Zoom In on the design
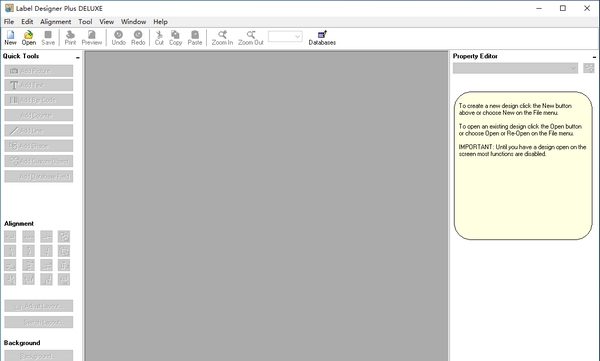Screen dimensions: 600x361 tap(222, 38)
